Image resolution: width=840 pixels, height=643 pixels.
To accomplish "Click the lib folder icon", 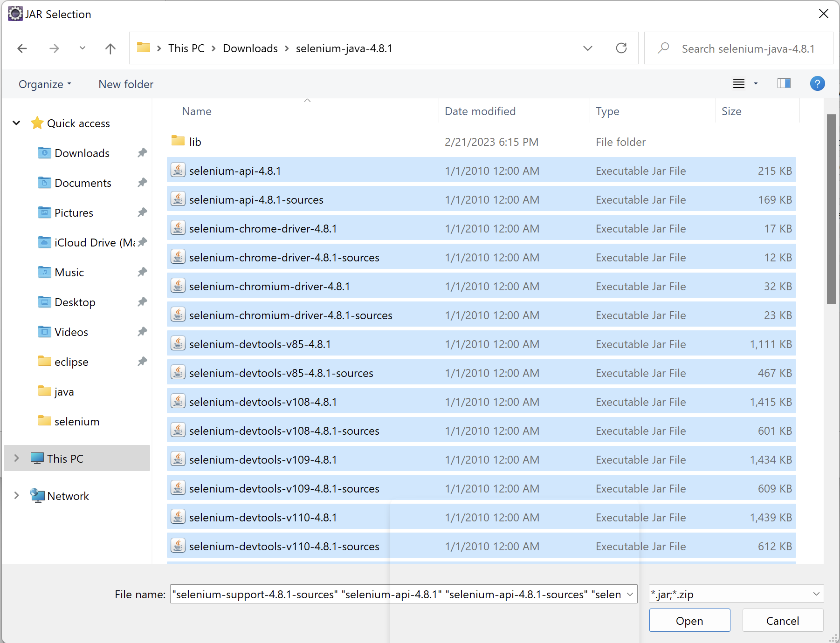I will click(x=178, y=141).
